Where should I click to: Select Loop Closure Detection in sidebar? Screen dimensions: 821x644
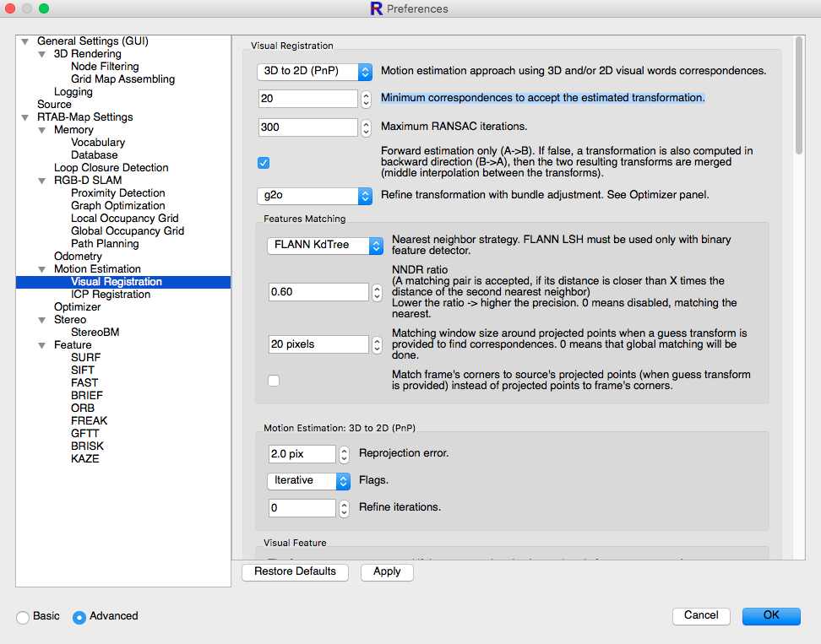(x=111, y=168)
